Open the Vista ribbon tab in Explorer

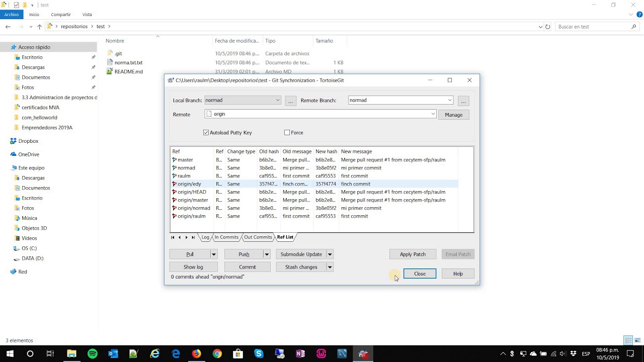87,15
